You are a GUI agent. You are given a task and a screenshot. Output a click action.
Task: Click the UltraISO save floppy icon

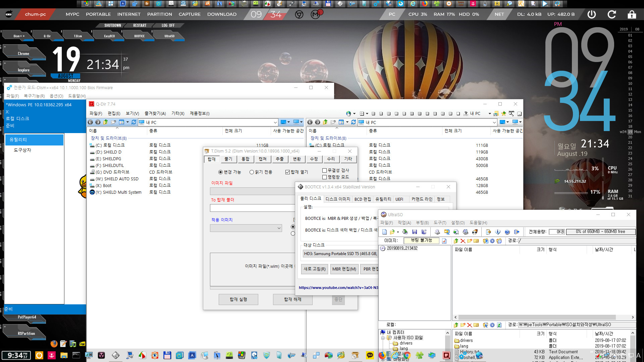point(415,232)
